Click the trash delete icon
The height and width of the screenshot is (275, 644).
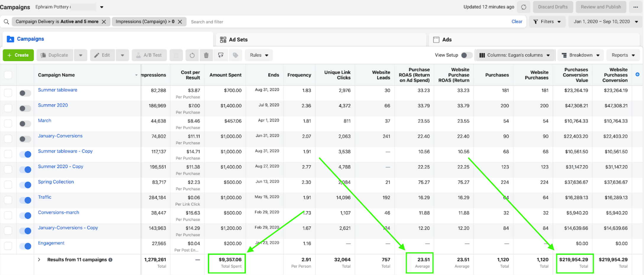click(206, 55)
